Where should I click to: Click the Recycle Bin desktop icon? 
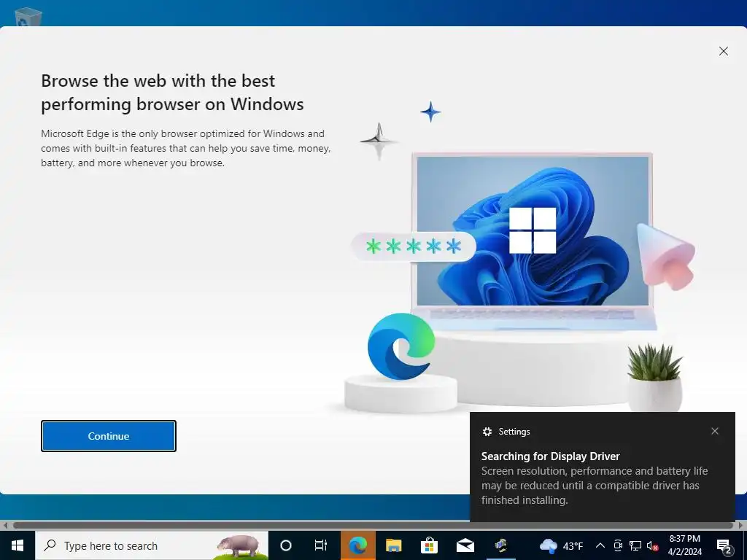coord(28,17)
